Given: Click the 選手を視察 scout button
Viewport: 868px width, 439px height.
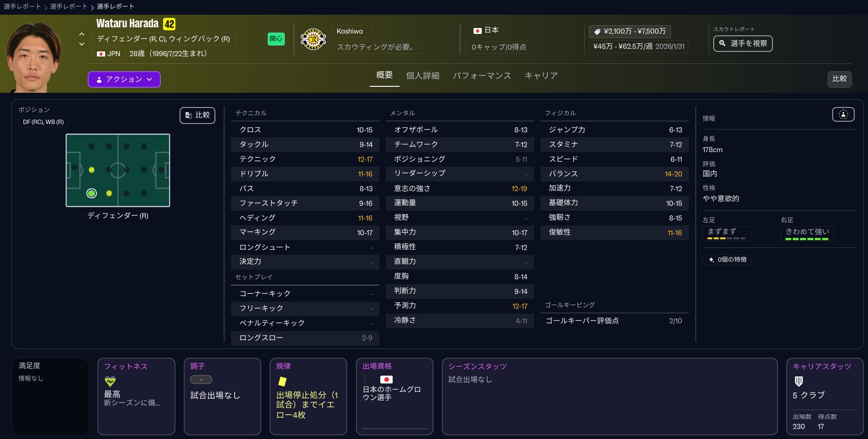Looking at the screenshot, I should [x=743, y=44].
